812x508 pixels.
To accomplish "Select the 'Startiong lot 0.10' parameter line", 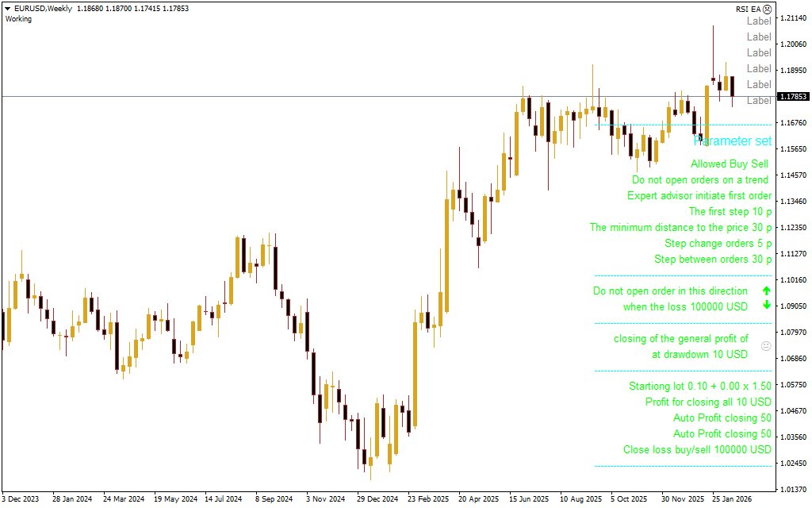I will click(699, 387).
